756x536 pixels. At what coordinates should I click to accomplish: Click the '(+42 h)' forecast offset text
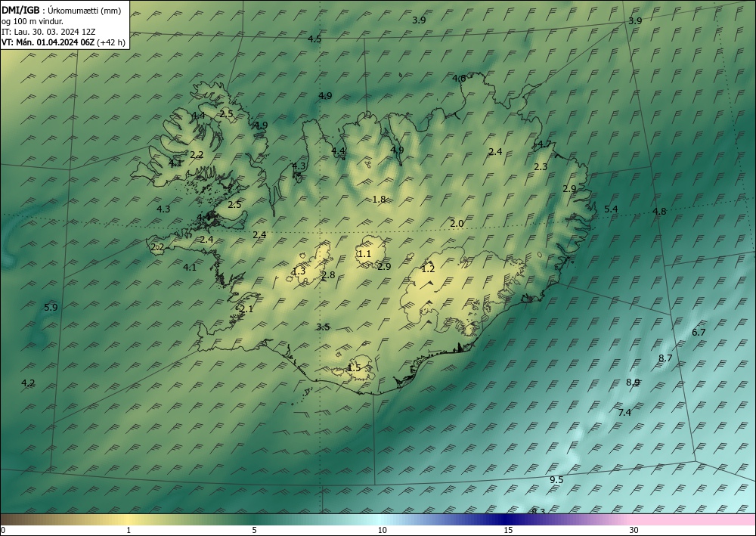coord(111,42)
